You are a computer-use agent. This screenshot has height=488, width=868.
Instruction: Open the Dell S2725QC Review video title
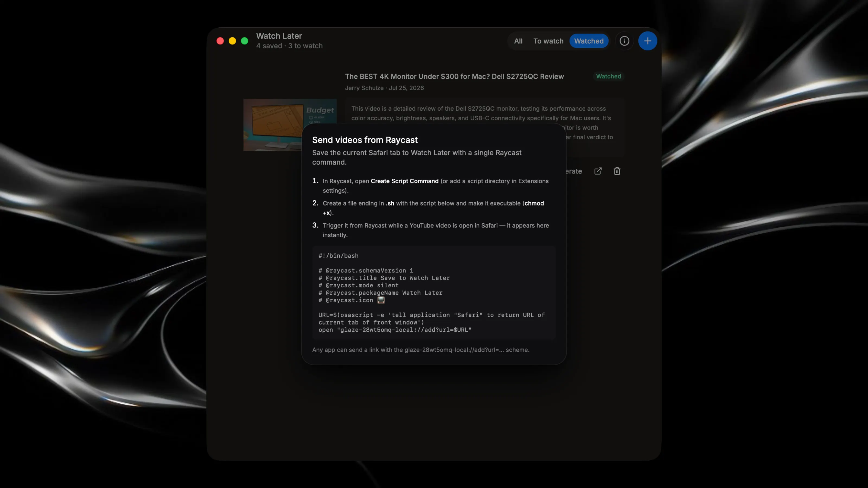454,76
